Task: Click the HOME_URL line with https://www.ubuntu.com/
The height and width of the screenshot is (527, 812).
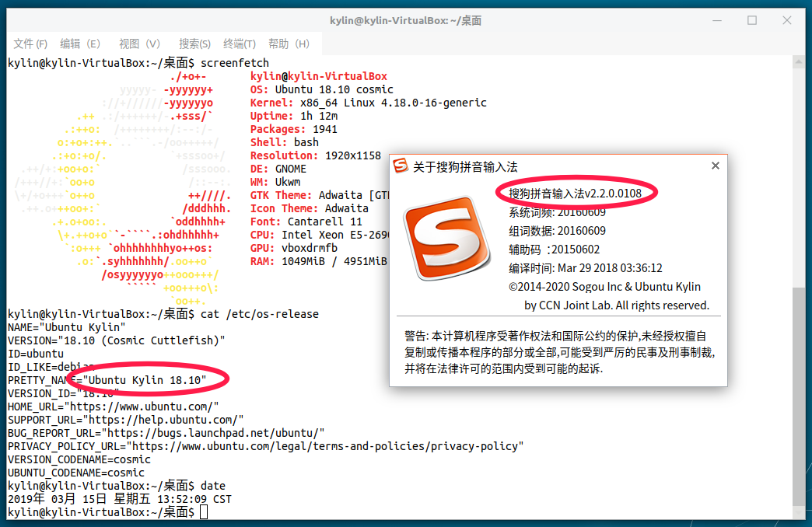Action: pyautogui.click(x=114, y=407)
